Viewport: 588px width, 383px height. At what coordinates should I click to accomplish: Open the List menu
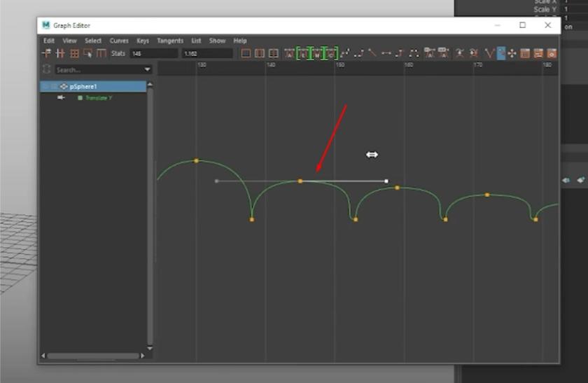tap(196, 41)
